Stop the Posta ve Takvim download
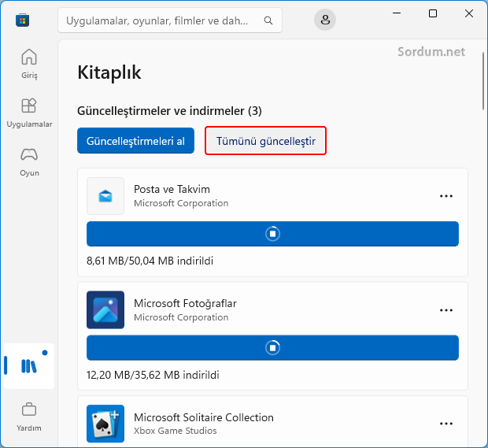The width and height of the screenshot is (488, 448). coord(272,234)
